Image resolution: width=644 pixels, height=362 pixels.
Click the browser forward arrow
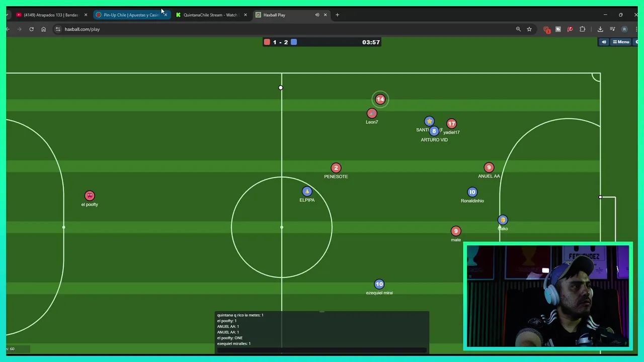[x=19, y=29]
